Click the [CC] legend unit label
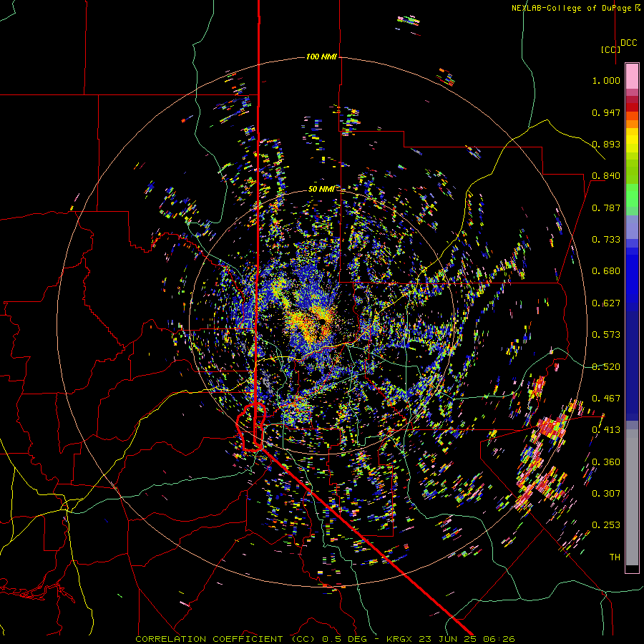The width and height of the screenshot is (644, 644). pyautogui.click(x=610, y=49)
